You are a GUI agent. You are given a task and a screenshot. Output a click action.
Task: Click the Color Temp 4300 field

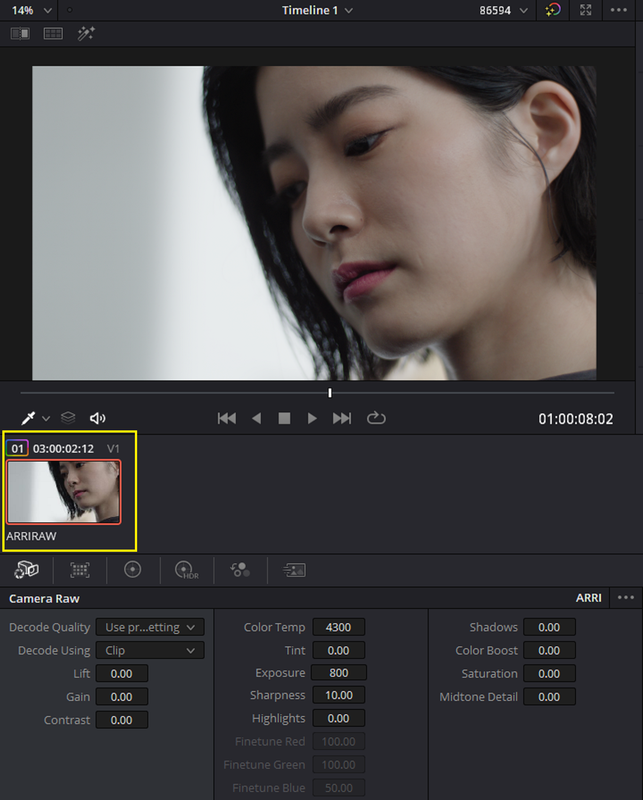339,627
